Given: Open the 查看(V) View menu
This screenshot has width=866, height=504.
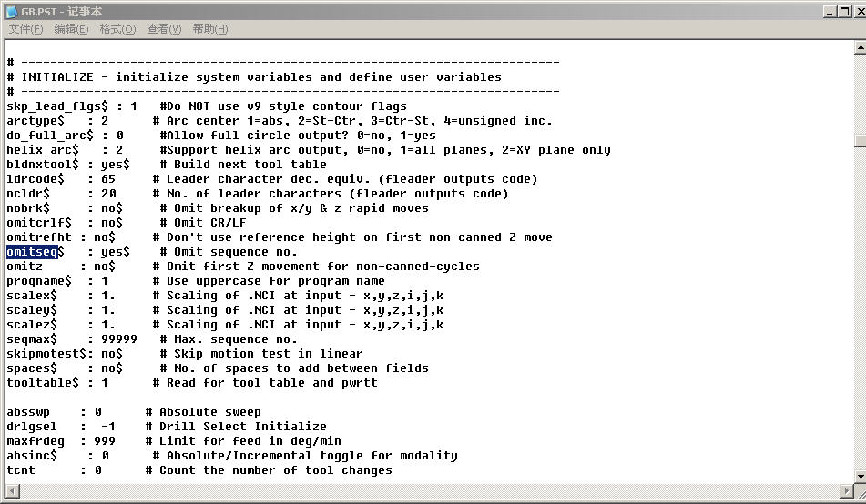Looking at the screenshot, I should tap(164, 29).
